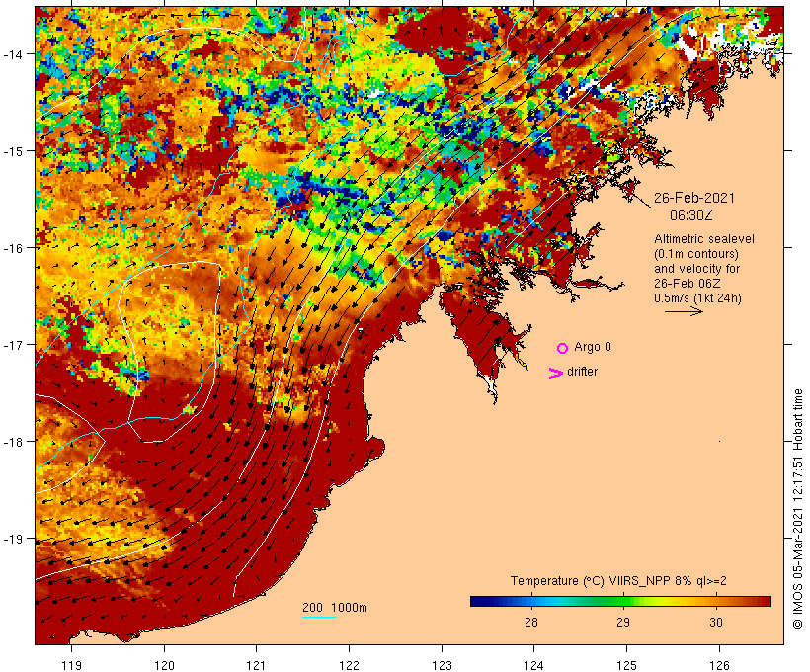The height and width of the screenshot is (672, 810).
Task: Click the '(0.1m contours)' text
Action: (696, 254)
